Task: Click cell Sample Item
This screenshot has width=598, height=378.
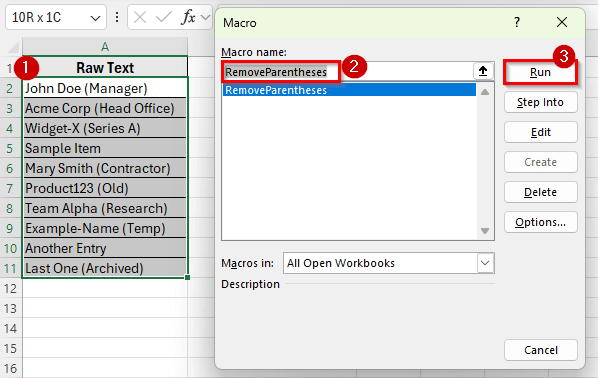Action: 105,148
